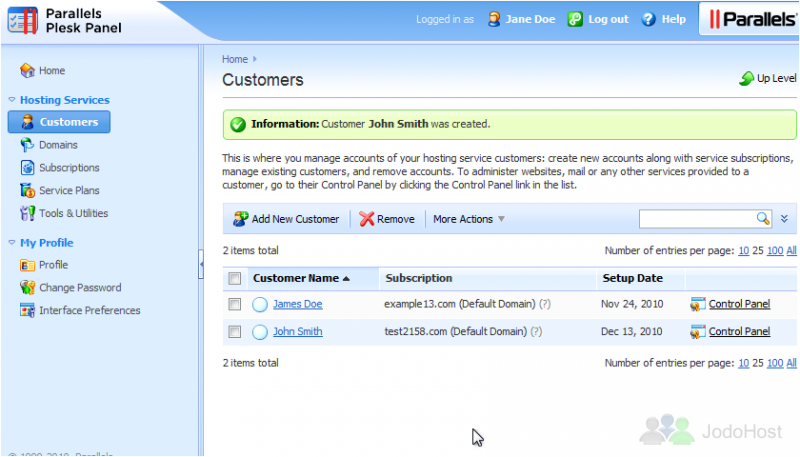The width and height of the screenshot is (800, 457).
Task: Click the Service Plans icon
Action: (27, 190)
